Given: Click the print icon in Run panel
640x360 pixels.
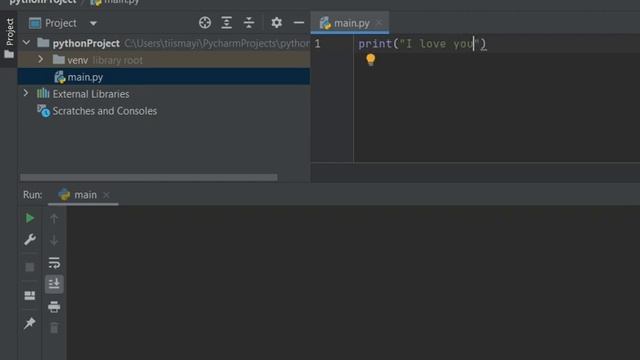Looking at the screenshot, I should point(54,306).
